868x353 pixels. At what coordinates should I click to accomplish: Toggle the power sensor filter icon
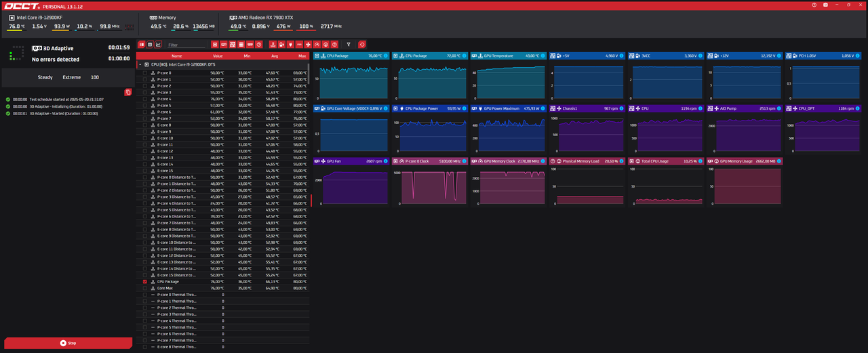tap(290, 45)
